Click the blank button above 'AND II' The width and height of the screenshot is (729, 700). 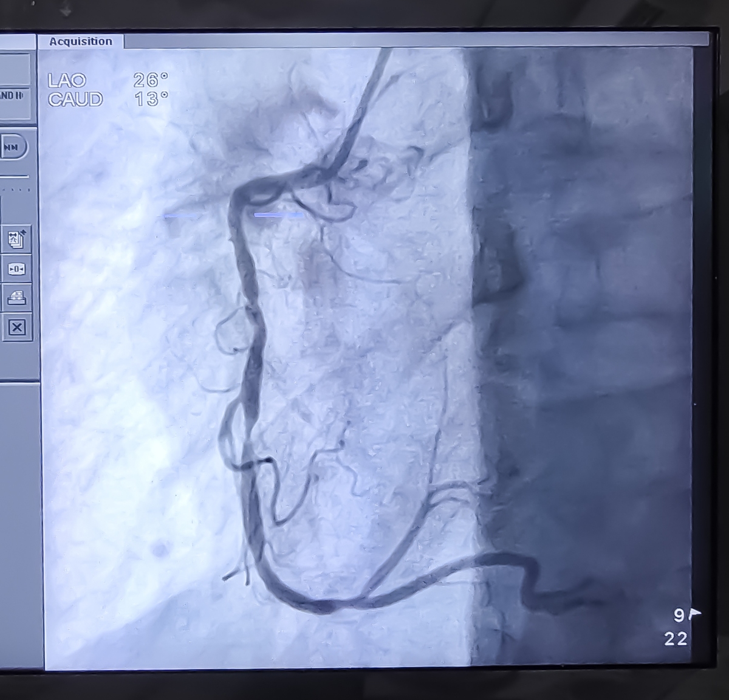tap(13, 69)
